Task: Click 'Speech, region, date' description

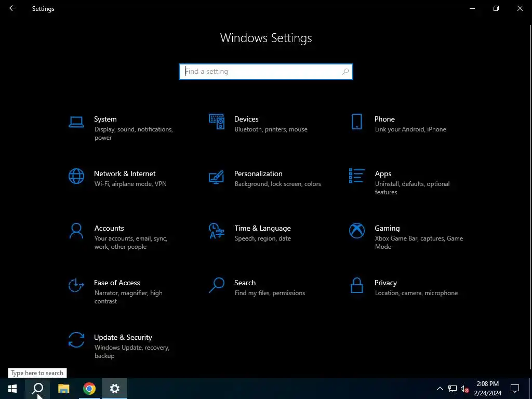Action: point(262,238)
